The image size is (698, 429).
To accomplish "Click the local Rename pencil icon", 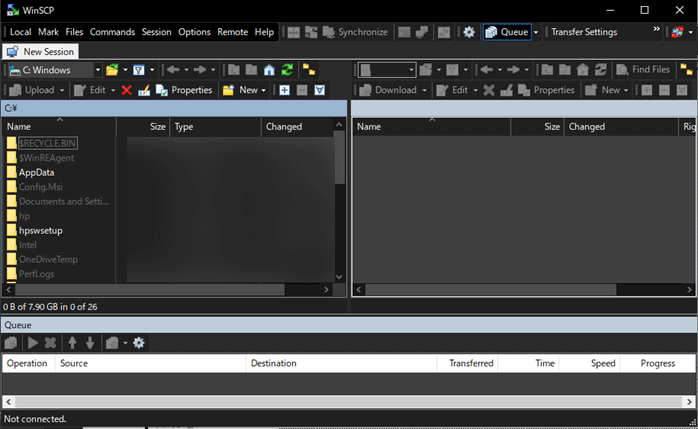I will (x=144, y=90).
